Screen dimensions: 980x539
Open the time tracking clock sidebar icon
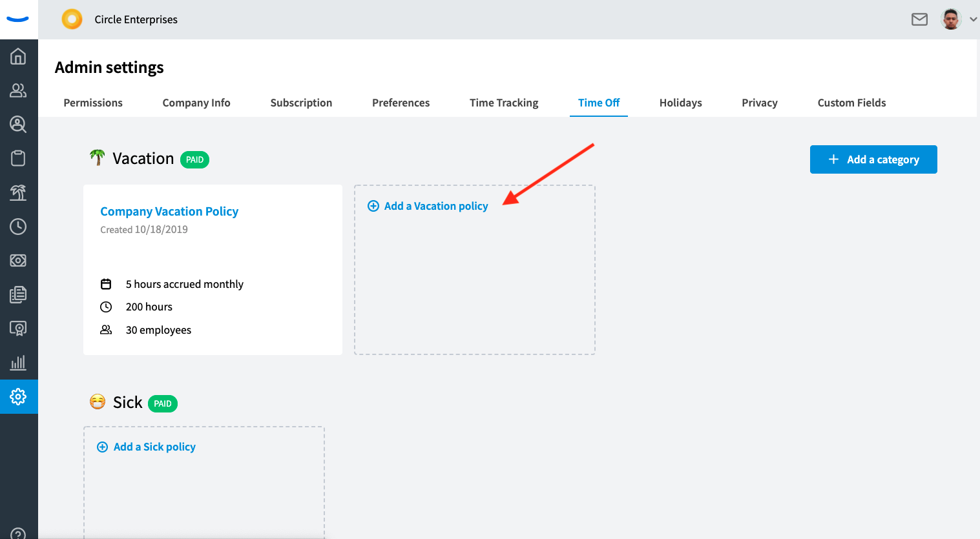18,227
